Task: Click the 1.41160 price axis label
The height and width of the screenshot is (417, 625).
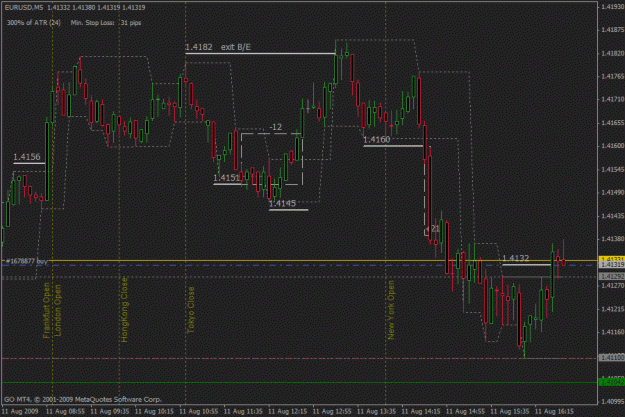Action: pos(613,332)
